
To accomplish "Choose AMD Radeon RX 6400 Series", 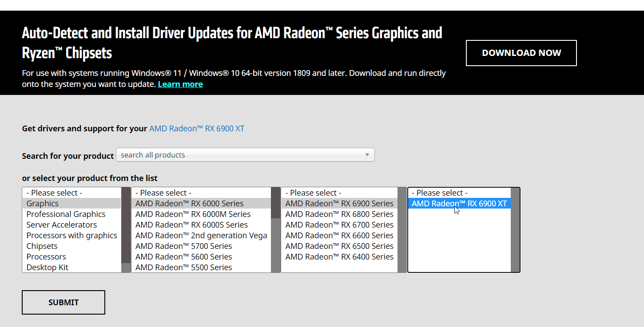I will (x=339, y=256).
